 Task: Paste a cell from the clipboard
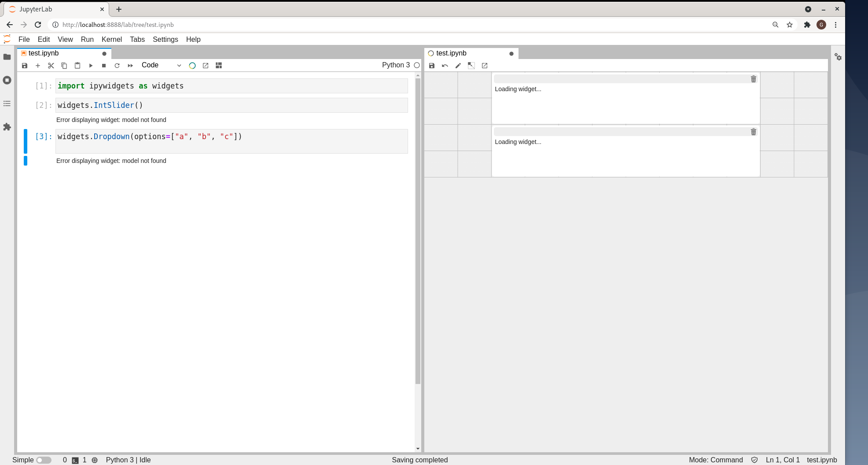pos(77,65)
